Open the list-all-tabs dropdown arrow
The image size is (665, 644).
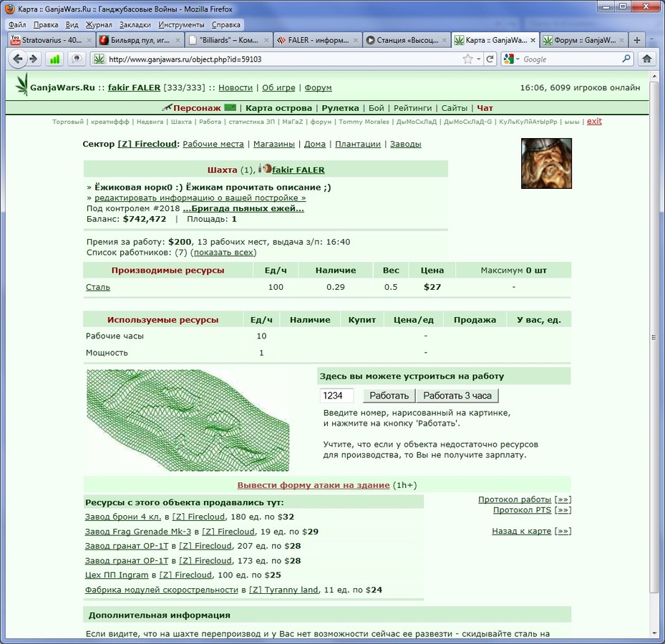point(651,40)
